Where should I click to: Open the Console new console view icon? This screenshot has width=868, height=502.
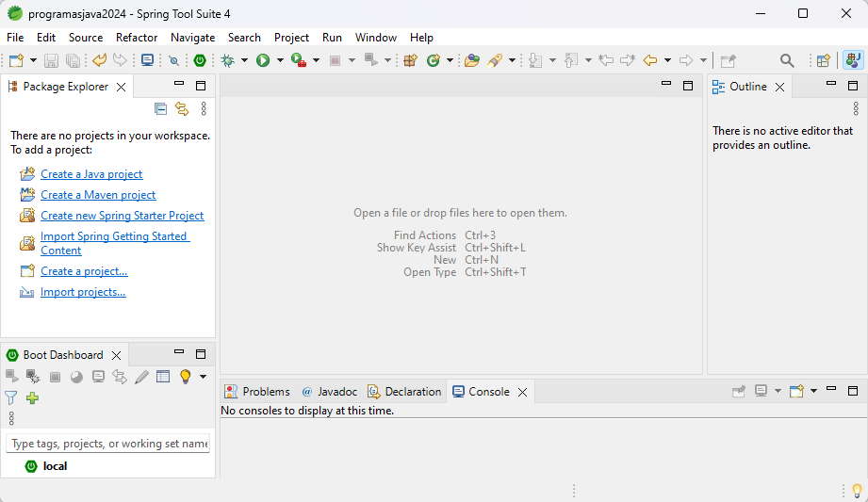(x=796, y=391)
